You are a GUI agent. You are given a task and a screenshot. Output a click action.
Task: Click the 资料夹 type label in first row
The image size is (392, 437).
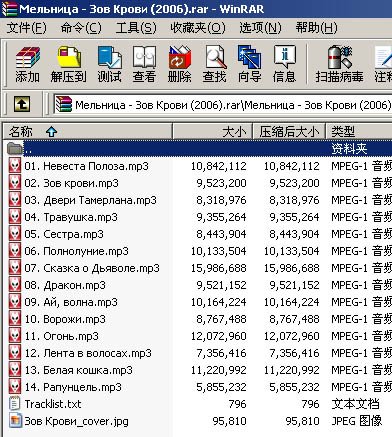(349, 149)
